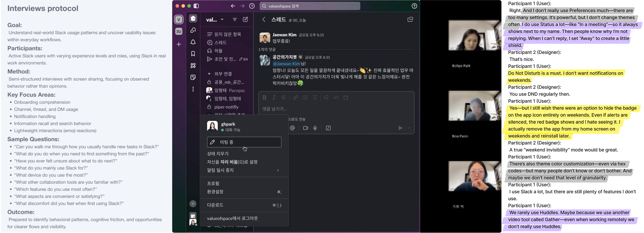The width and height of the screenshot is (644, 233).
Task: Open the Later bookmark icon
Action: coord(193,54)
